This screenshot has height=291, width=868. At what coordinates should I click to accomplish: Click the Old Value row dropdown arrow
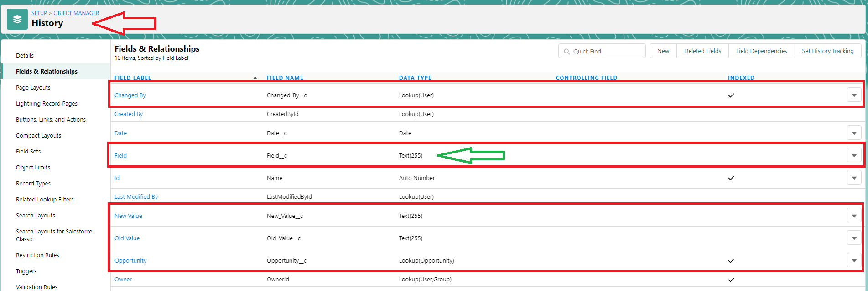(x=853, y=238)
